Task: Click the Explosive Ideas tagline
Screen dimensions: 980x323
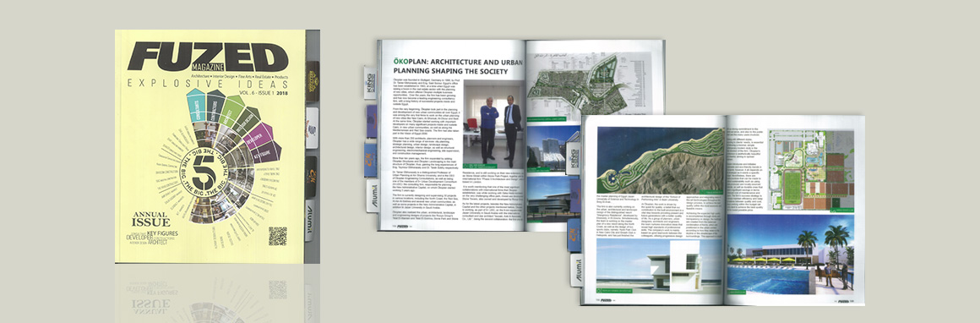Action: point(207,84)
